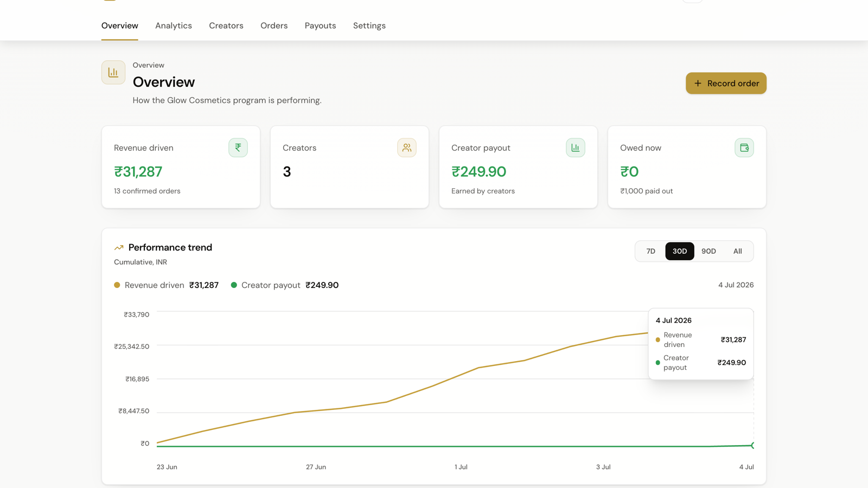Select the 7D time range
The width and height of the screenshot is (868, 488).
coord(650,251)
